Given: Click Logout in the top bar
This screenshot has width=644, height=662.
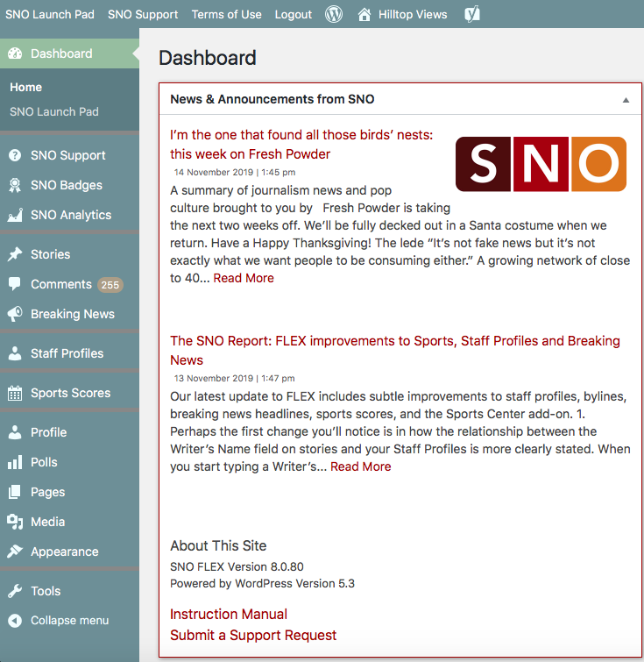Looking at the screenshot, I should coord(294,14).
